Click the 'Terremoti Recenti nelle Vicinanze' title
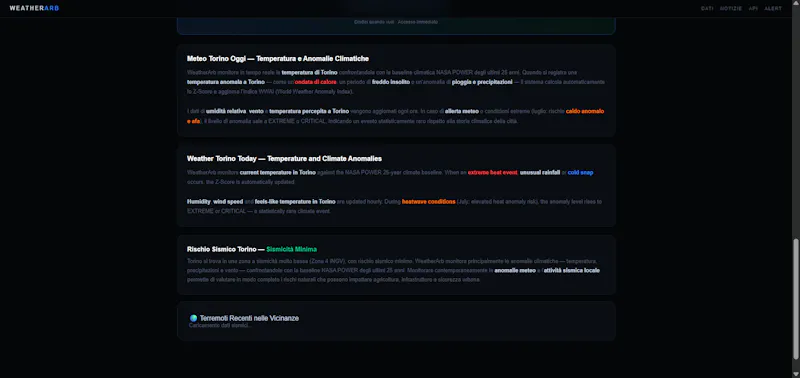 [x=249, y=318]
